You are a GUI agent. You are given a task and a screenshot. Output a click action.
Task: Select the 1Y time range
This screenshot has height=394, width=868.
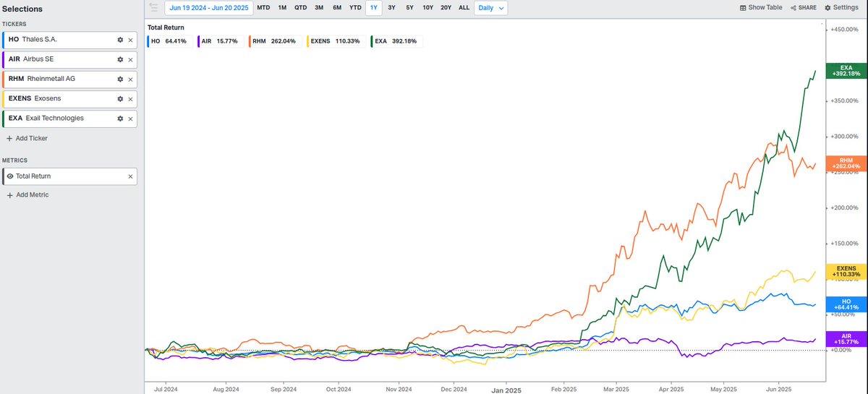point(374,8)
